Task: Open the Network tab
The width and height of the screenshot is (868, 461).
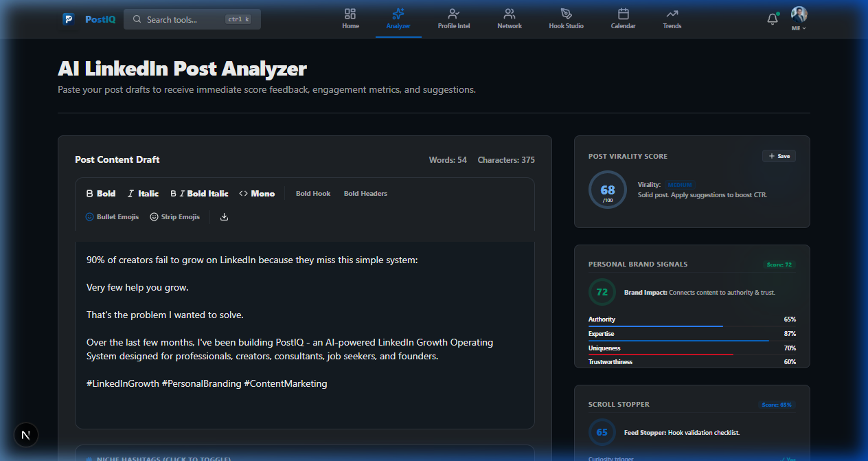Action: coord(510,19)
